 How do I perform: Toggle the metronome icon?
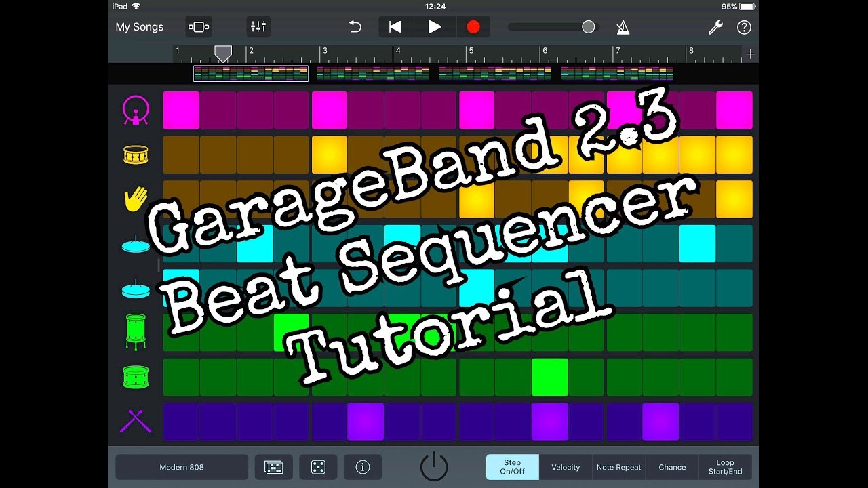[x=623, y=27]
